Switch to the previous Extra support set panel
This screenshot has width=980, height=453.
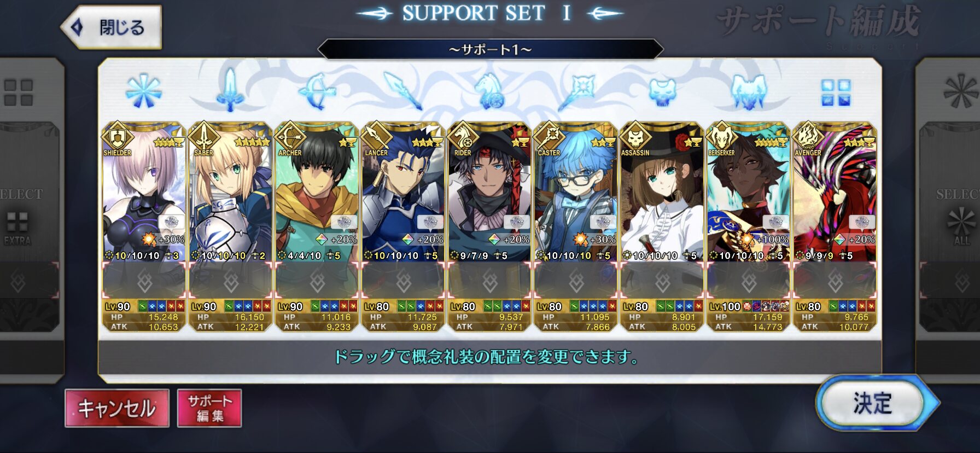31,219
